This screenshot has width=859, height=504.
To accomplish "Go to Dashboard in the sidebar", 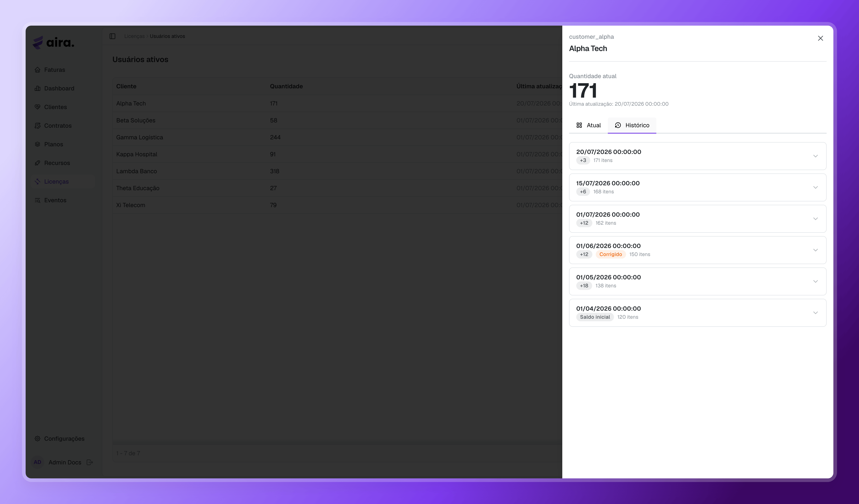I will click(x=63, y=88).
